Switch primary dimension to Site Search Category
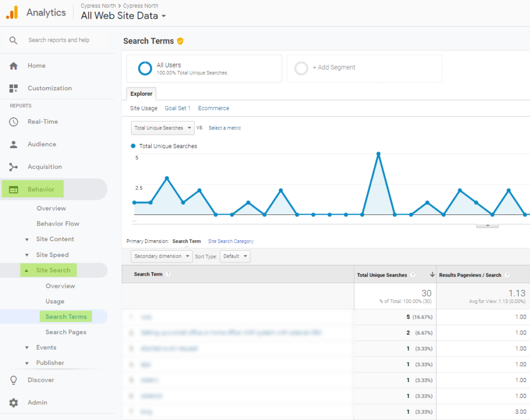This screenshot has width=530, height=420. click(231, 241)
